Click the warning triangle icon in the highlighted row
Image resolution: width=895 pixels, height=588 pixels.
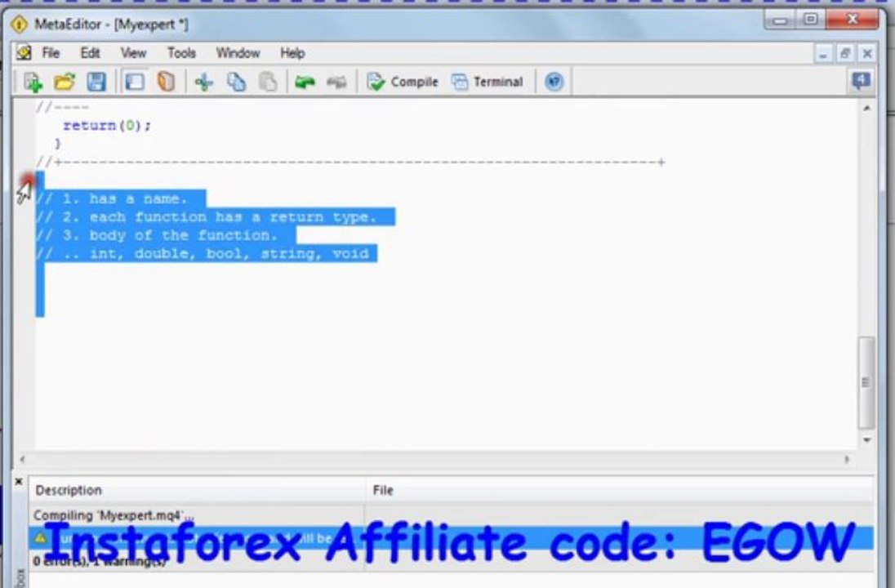(x=40, y=537)
